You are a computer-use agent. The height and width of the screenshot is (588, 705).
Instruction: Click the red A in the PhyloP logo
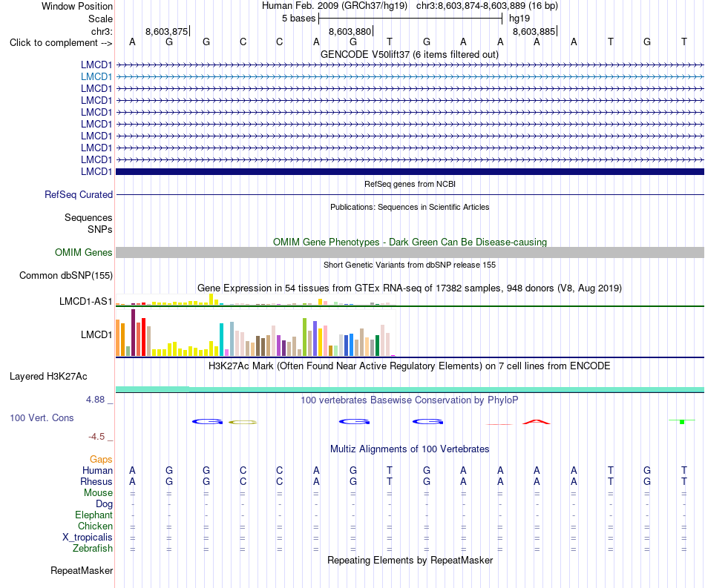click(537, 422)
